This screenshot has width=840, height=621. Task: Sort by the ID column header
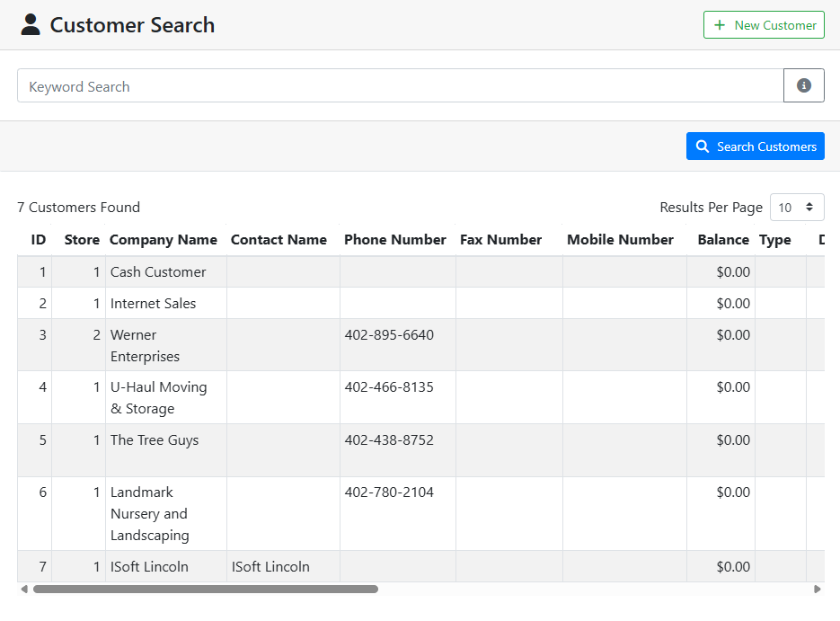pos(38,240)
